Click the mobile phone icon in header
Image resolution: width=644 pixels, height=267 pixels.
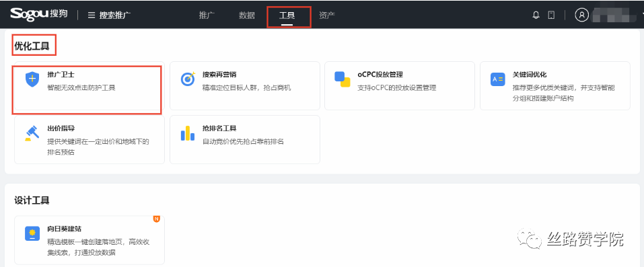point(551,15)
